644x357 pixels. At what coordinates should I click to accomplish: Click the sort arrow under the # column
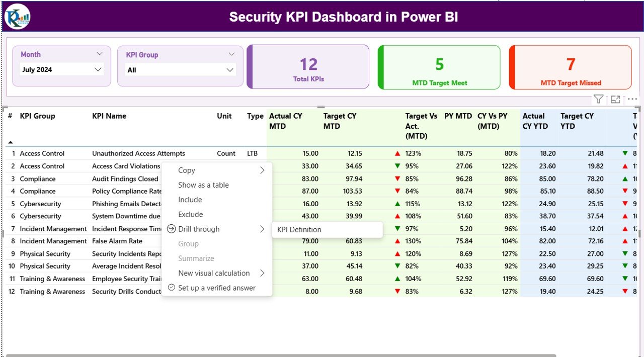coord(11,142)
